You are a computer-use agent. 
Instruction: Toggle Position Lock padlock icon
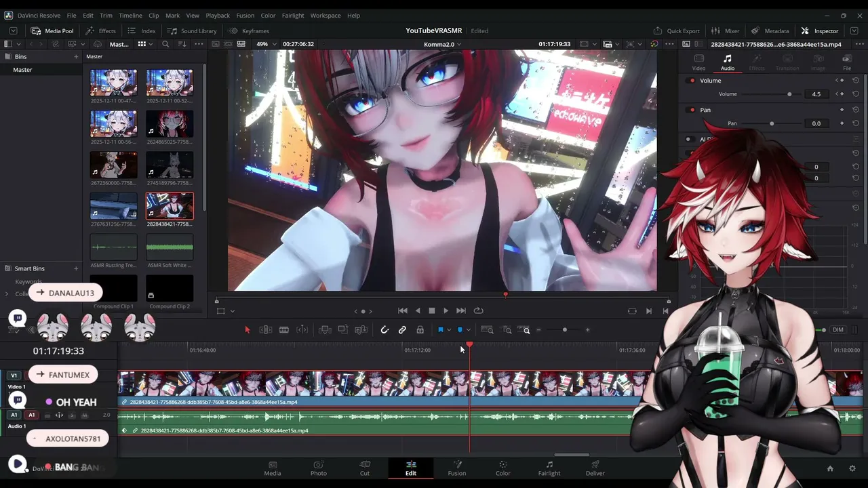420,330
